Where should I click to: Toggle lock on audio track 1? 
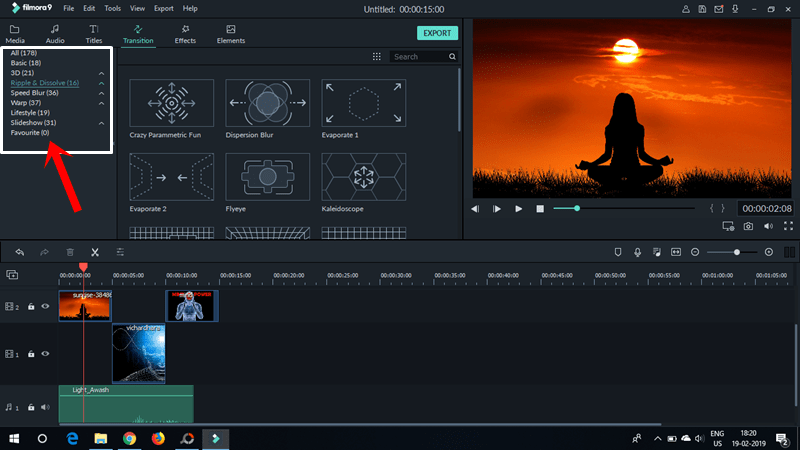(31, 407)
